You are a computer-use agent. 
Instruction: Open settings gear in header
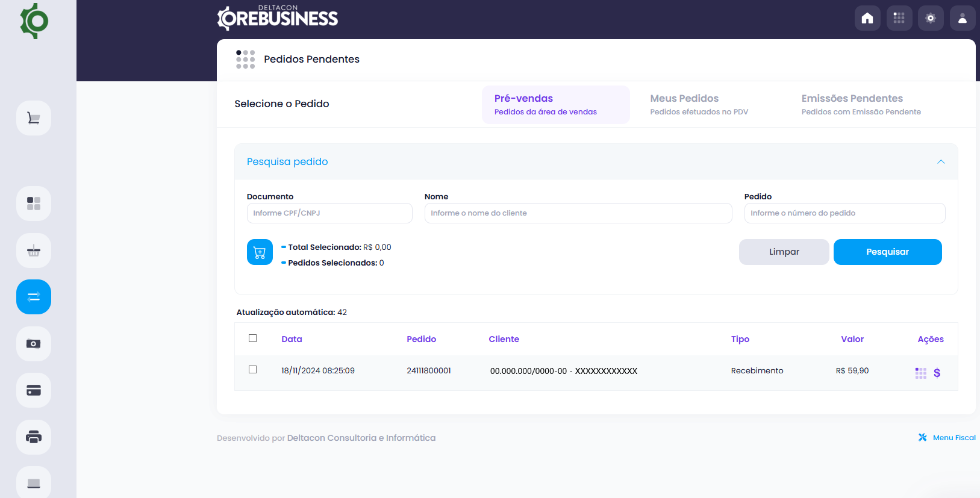pos(931,18)
